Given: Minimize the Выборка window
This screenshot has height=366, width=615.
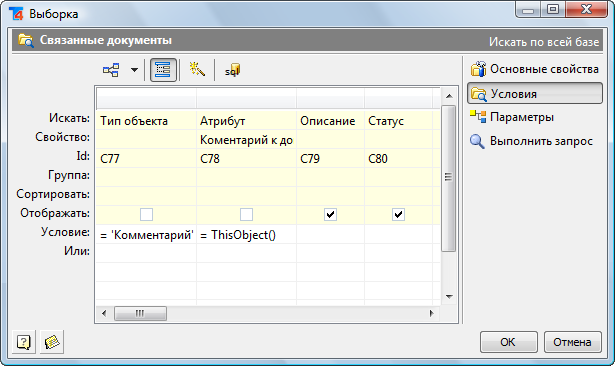Looking at the screenshot, I should (528, 9).
